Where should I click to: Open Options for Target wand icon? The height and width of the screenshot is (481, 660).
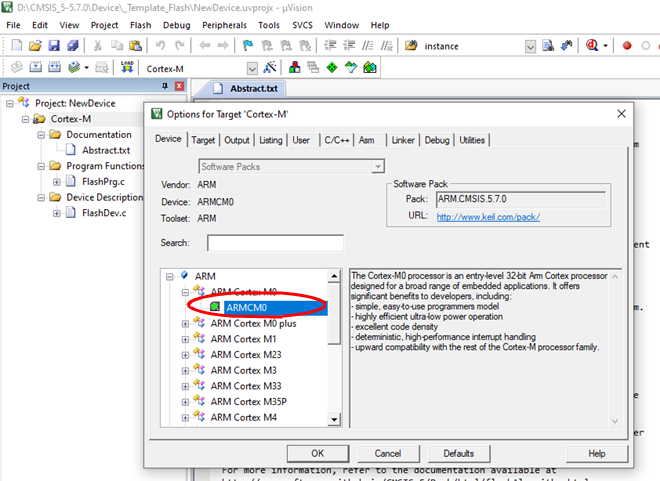pyautogui.click(x=269, y=67)
